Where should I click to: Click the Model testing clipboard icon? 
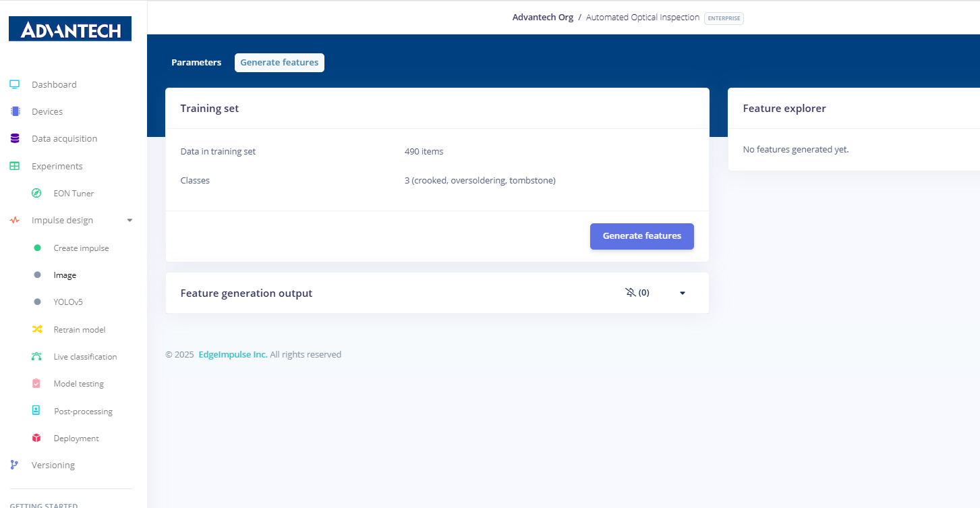point(36,383)
